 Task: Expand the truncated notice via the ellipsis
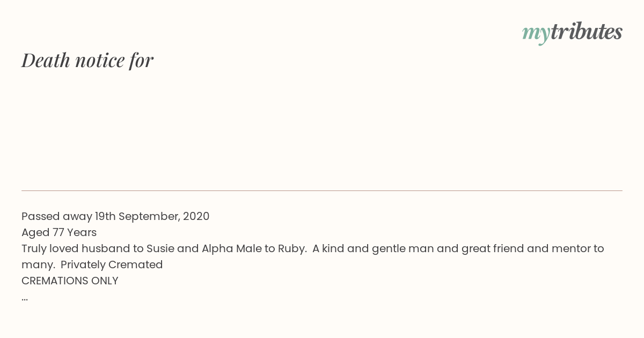pyautogui.click(x=25, y=298)
